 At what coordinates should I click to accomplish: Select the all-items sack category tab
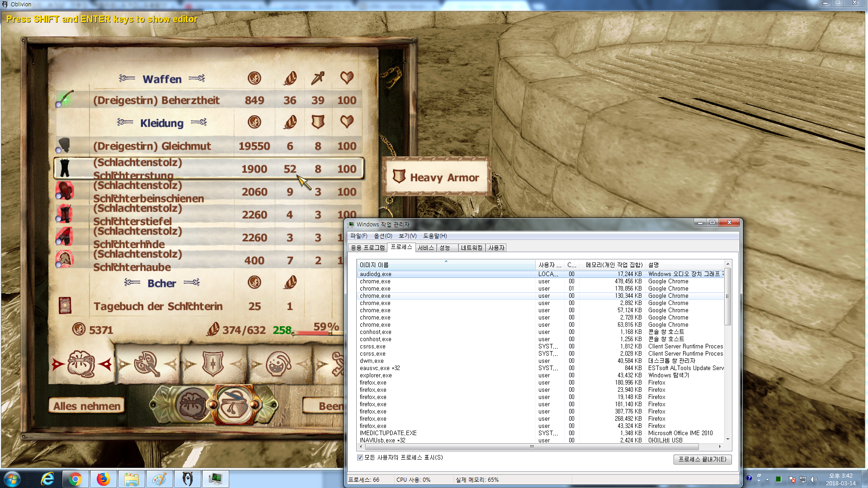pos(81,364)
